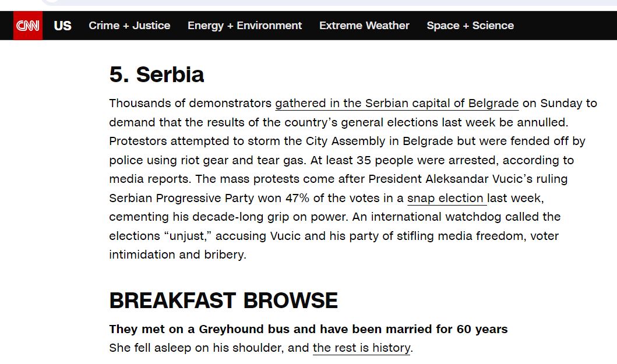This screenshot has width=617, height=364.
Task: Click the '5. Serbia' heading
Action: (157, 75)
